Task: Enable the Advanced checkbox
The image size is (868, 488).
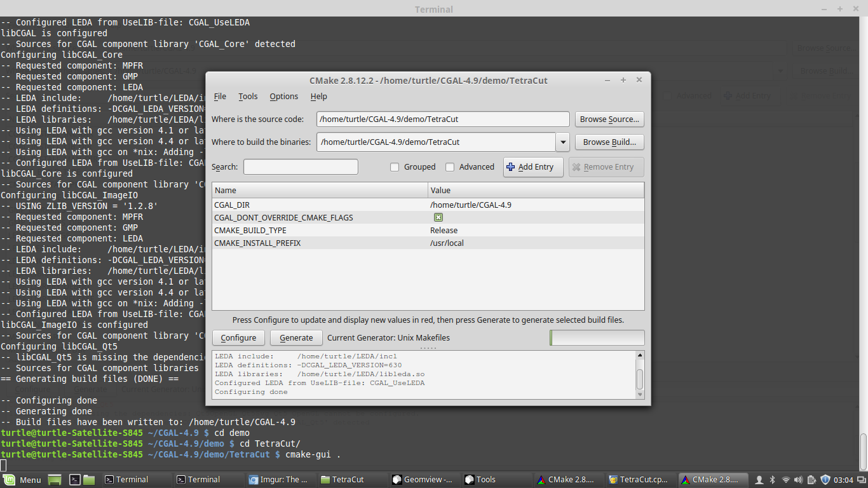Action: coord(450,167)
